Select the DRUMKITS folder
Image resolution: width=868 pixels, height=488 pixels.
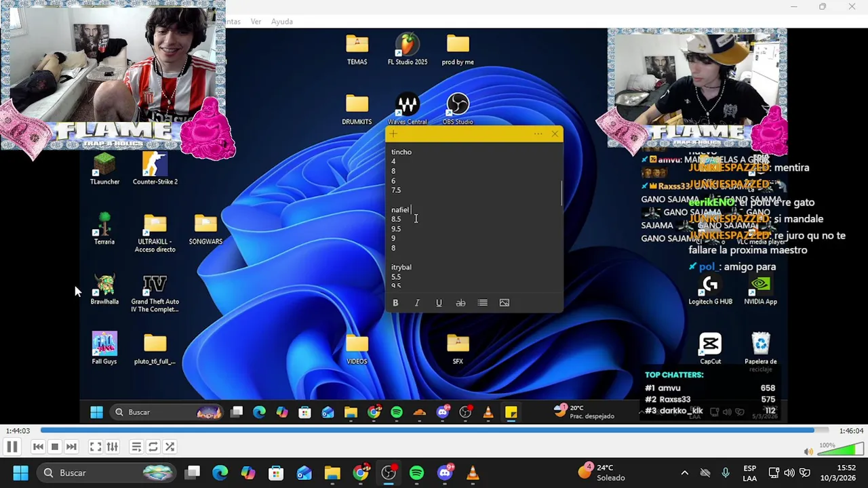(x=357, y=110)
